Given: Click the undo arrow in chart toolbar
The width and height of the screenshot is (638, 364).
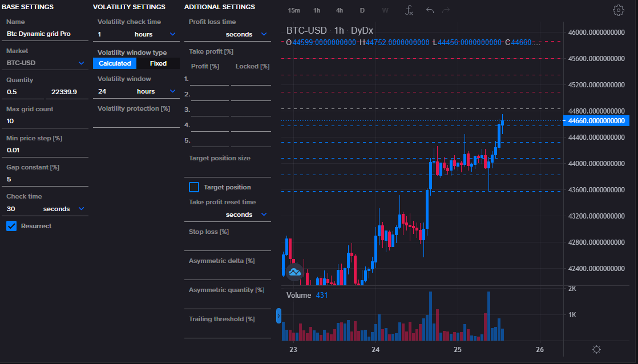Looking at the screenshot, I should pos(430,10).
